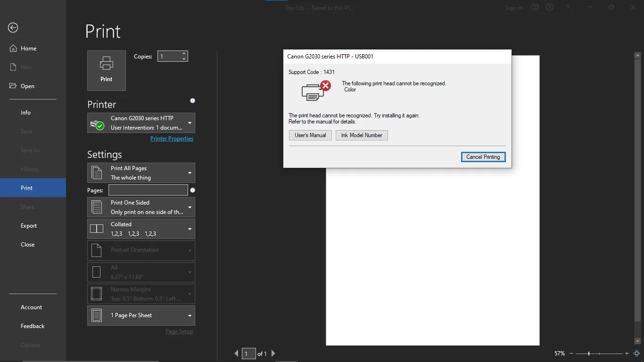Decrease copies with the down stepper arrow
This screenshot has width=644, height=362.
tap(184, 59)
